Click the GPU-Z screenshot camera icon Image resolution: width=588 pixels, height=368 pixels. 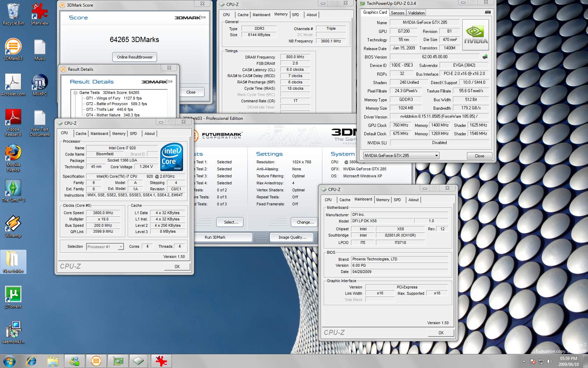coord(488,12)
